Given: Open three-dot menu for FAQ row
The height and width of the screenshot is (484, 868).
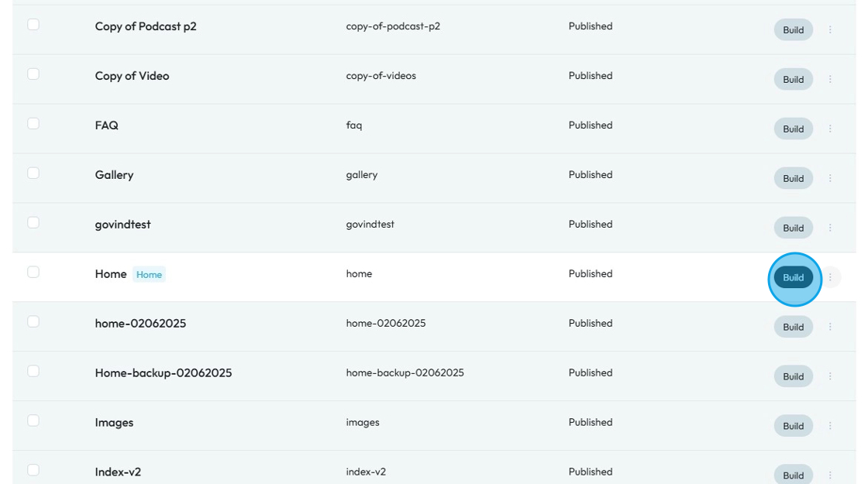Looking at the screenshot, I should point(830,129).
